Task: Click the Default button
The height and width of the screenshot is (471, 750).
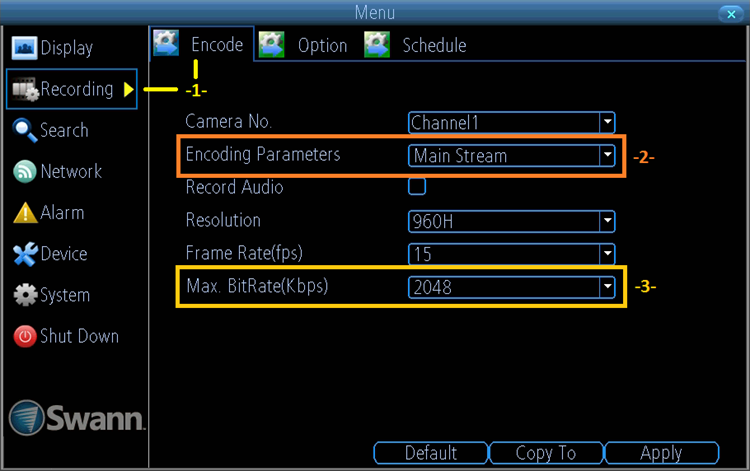Action: [x=430, y=453]
